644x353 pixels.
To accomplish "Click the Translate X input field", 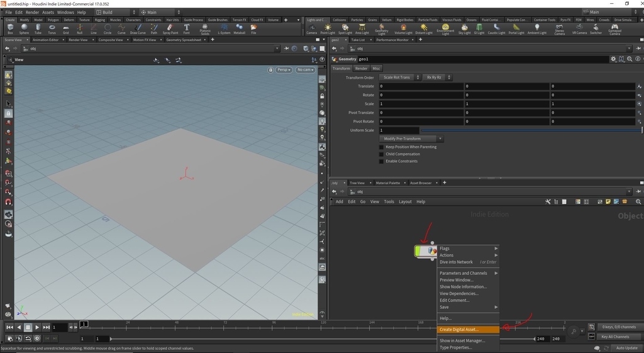I will point(421,86).
